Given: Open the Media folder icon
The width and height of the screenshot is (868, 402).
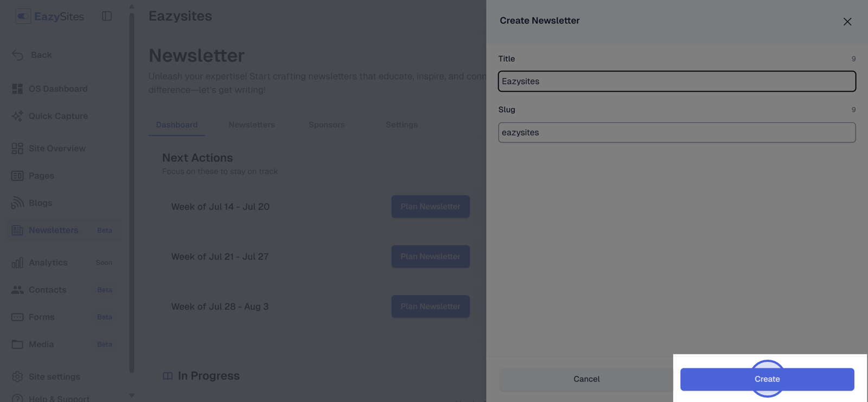Looking at the screenshot, I should 17,344.
